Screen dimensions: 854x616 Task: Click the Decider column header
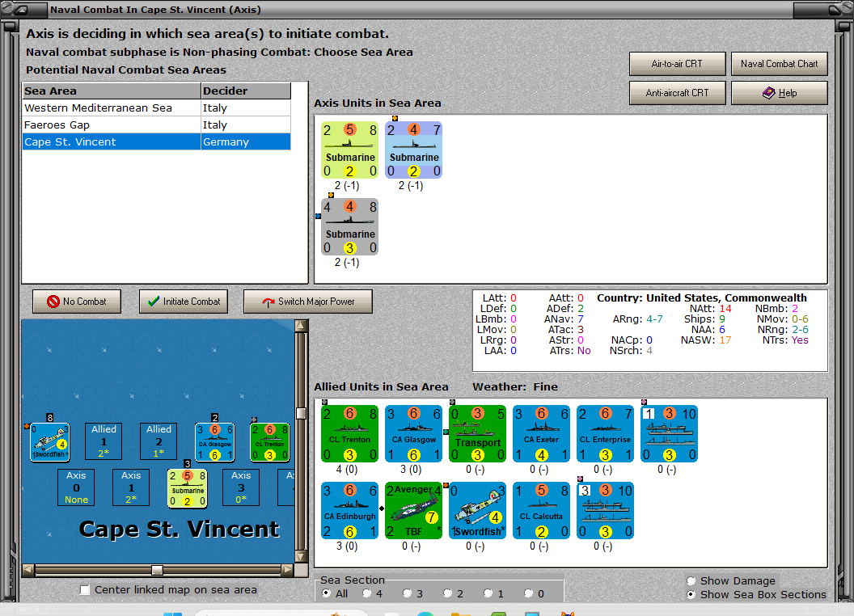tap(246, 91)
